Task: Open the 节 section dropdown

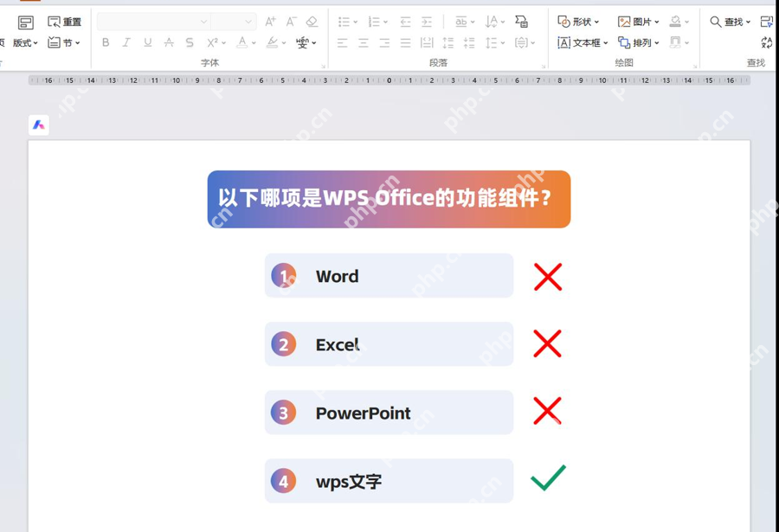Action: pos(64,42)
